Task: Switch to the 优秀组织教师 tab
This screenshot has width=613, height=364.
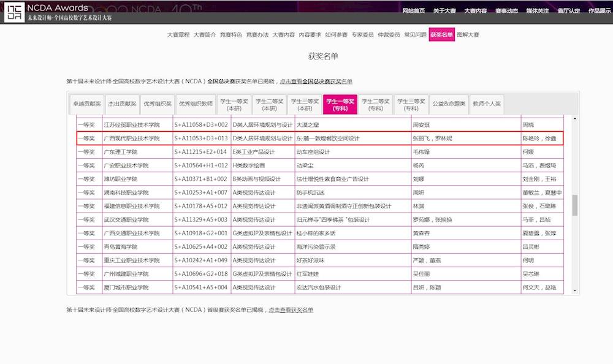Action: point(196,104)
